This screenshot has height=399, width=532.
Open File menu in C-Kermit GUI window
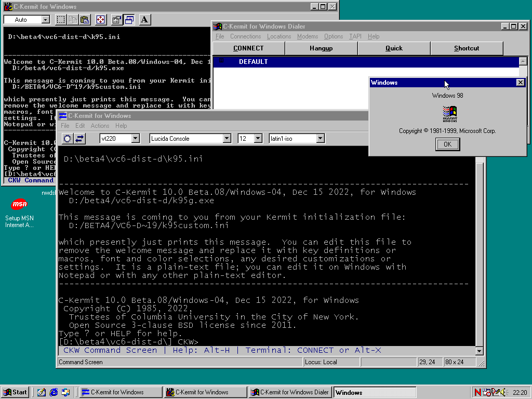pyautogui.click(x=65, y=126)
